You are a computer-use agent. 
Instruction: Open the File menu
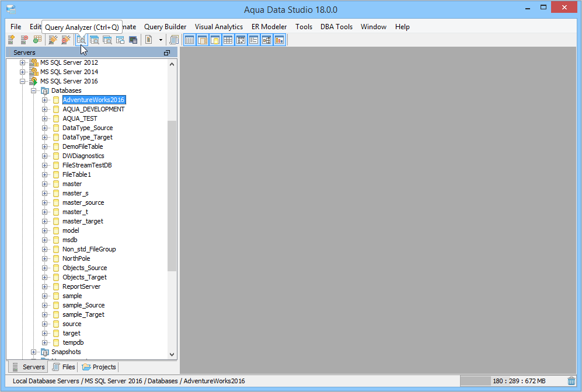tap(16, 27)
